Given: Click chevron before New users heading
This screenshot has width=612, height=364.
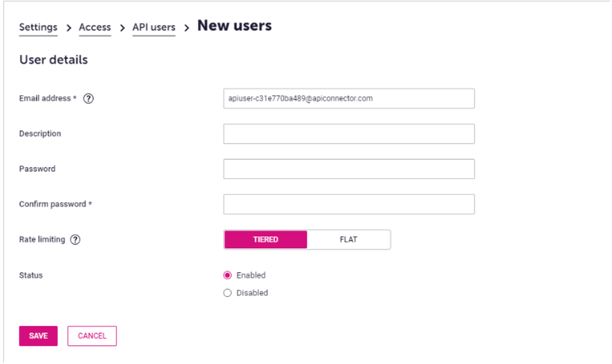Looking at the screenshot, I should (x=187, y=28).
